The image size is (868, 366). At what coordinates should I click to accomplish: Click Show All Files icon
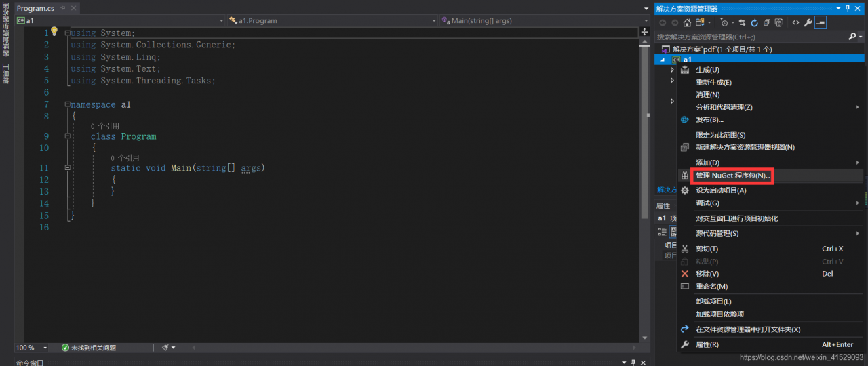pyautogui.click(x=779, y=22)
